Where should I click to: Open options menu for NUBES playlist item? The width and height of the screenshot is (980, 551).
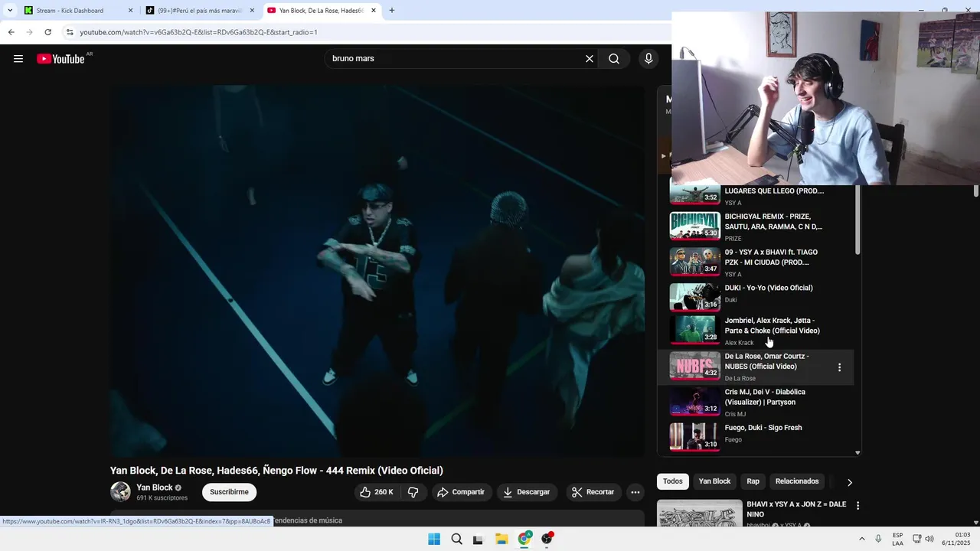click(839, 367)
